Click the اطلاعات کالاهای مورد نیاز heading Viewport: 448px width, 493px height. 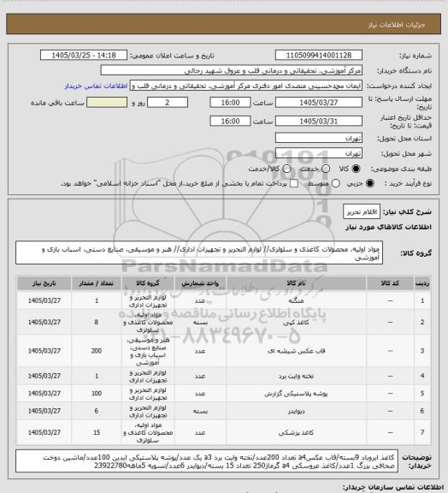click(388, 227)
